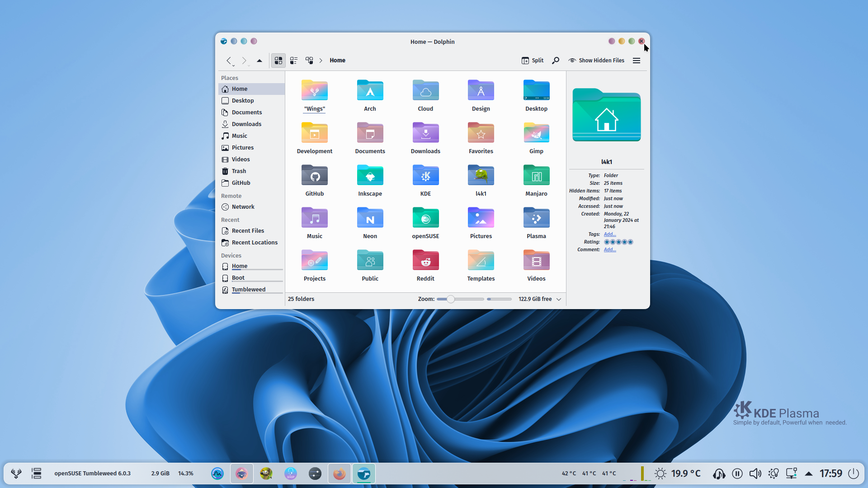Viewport: 868px width, 488px height.
Task: Select the Templates folder icon
Action: point(481,260)
